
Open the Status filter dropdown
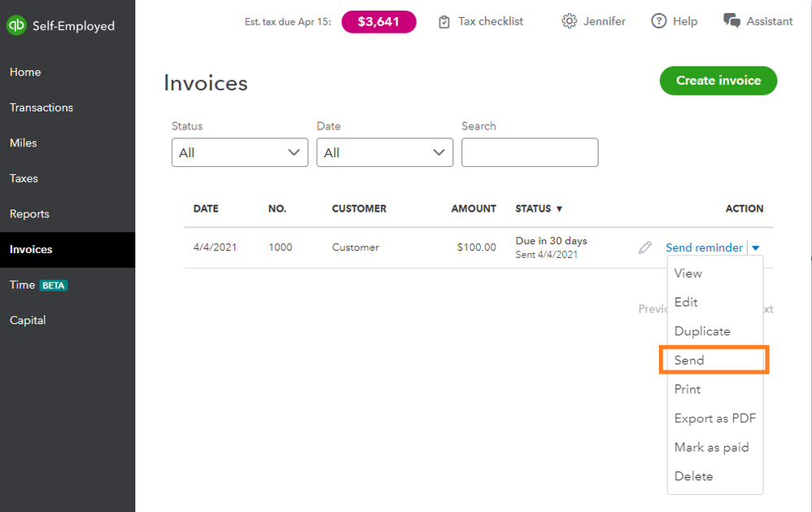[240, 152]
